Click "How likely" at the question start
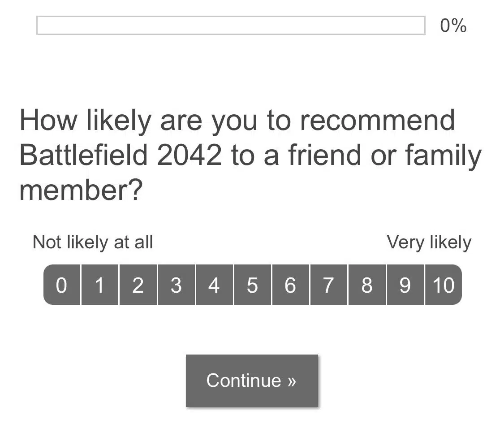This screenshot has height=446, width=504. [86, 120]
